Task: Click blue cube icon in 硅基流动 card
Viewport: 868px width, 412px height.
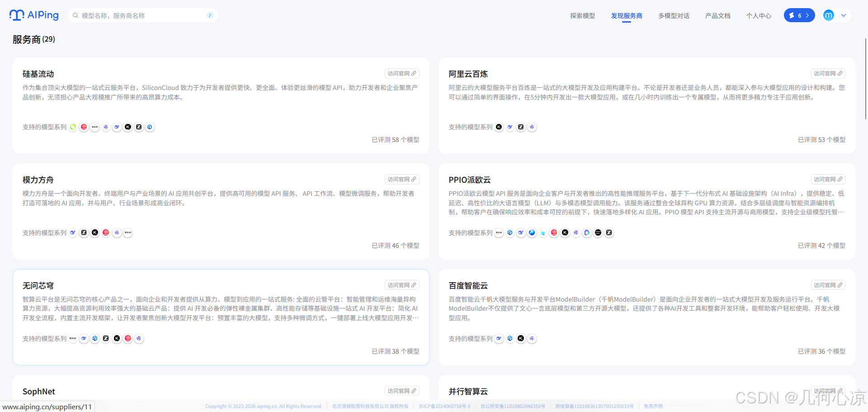Action: point(150,127)
